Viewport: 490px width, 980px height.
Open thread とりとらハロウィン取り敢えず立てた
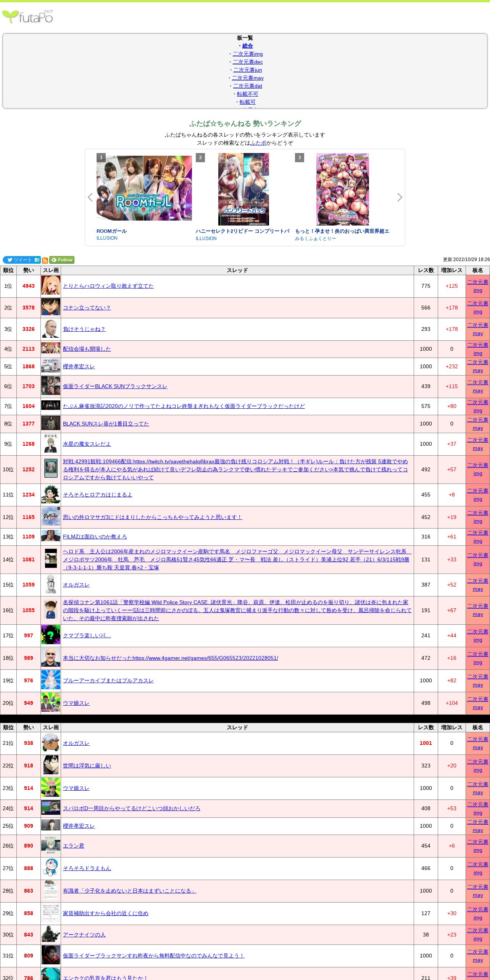[x=108, y=286]
